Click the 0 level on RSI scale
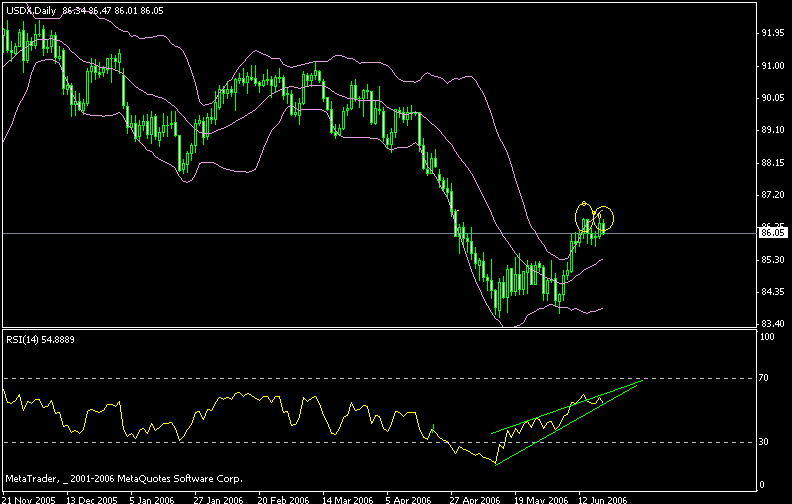 coord(762,485)
